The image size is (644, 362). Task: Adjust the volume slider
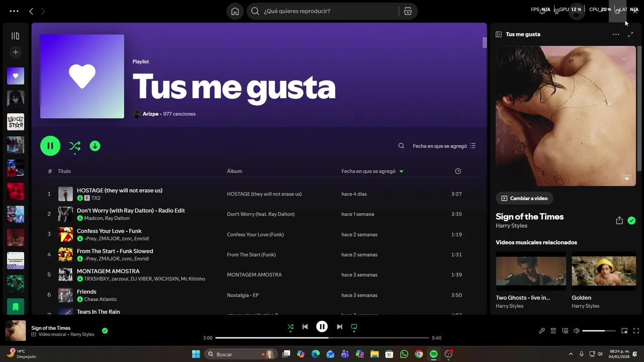pyautogui.click(x=599, y=331)
